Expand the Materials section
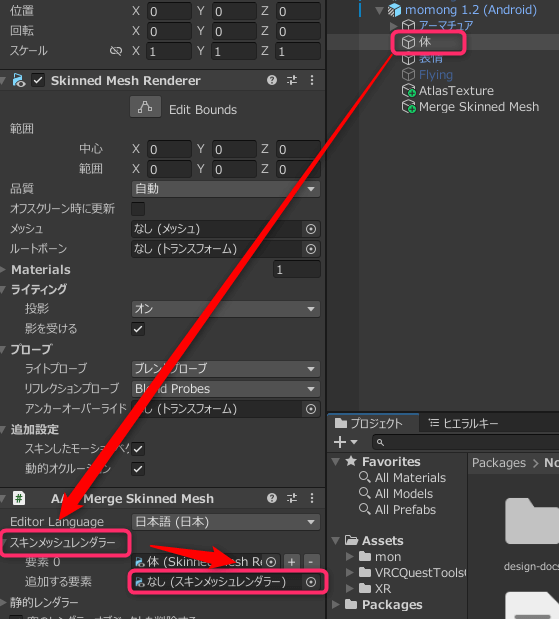This screenshot has height=619, width=559. [3, 270]
